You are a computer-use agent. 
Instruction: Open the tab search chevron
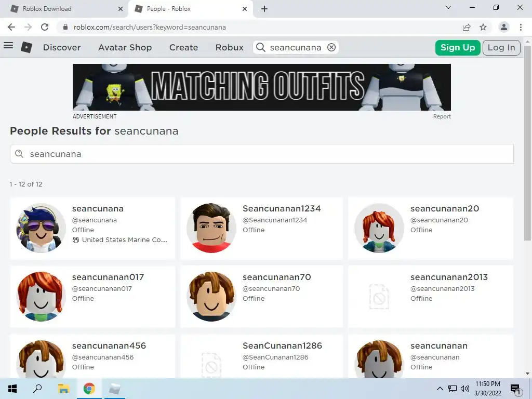click(x=448, y=7)
